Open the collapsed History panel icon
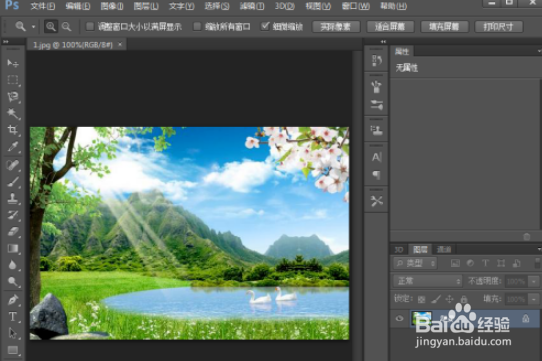Screen dimensions: 542x361 pyautogui.click(x=376, y=61)
